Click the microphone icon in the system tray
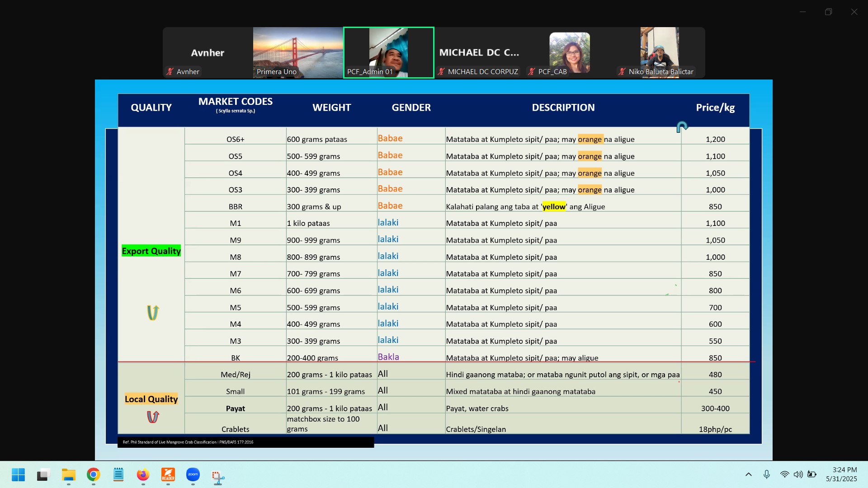The width and height of the screenshot is (868, 488). point(767,474)
